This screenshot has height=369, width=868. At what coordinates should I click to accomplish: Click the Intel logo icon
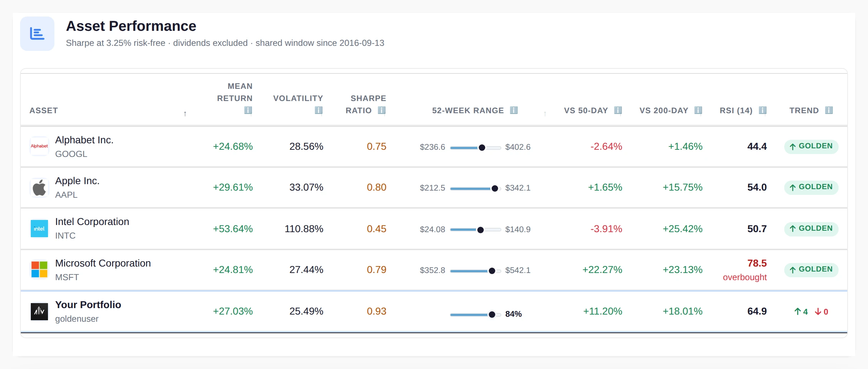point(39,229)
